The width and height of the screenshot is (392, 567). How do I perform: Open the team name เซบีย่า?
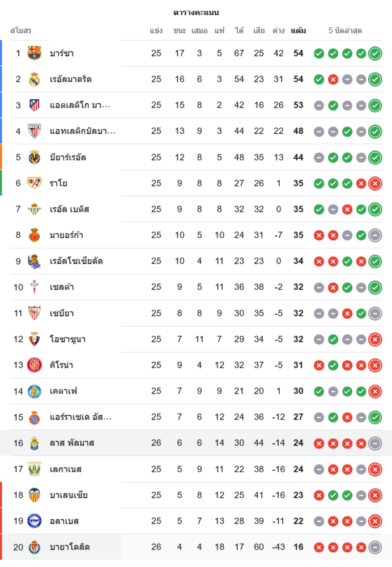62,313
